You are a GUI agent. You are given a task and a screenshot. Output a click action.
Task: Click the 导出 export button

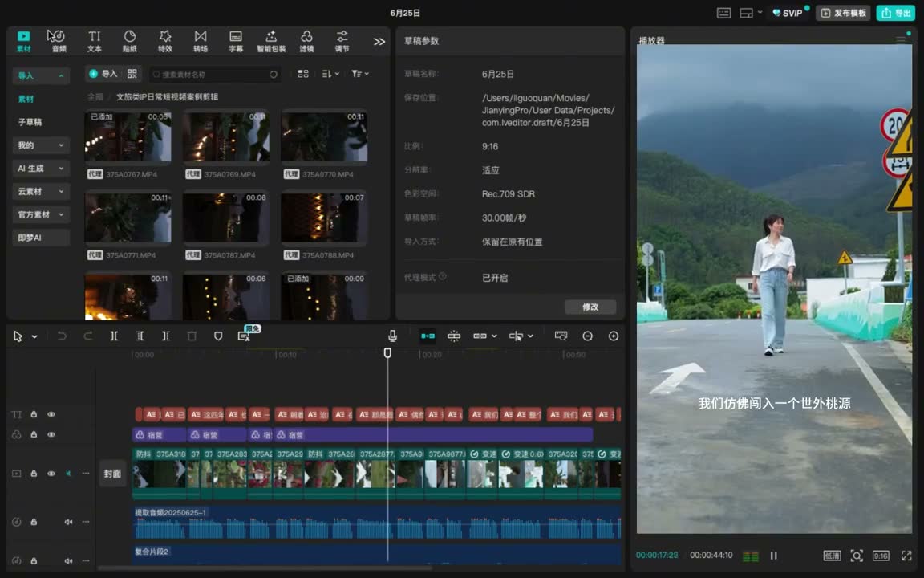pyautogui.click(x=896, y=13)
